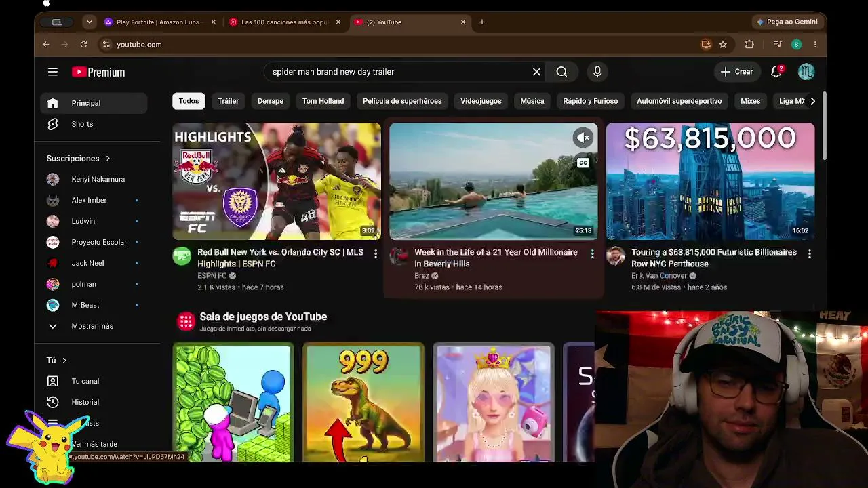
Task: Reload the page
Action: pyautogui.click(x=83, y=45)
